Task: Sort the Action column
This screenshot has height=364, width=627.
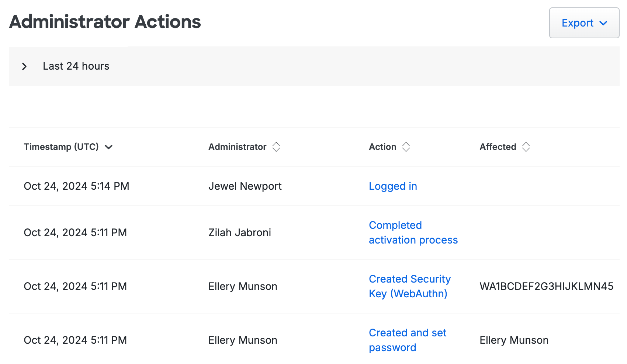Action: point(406,147)
